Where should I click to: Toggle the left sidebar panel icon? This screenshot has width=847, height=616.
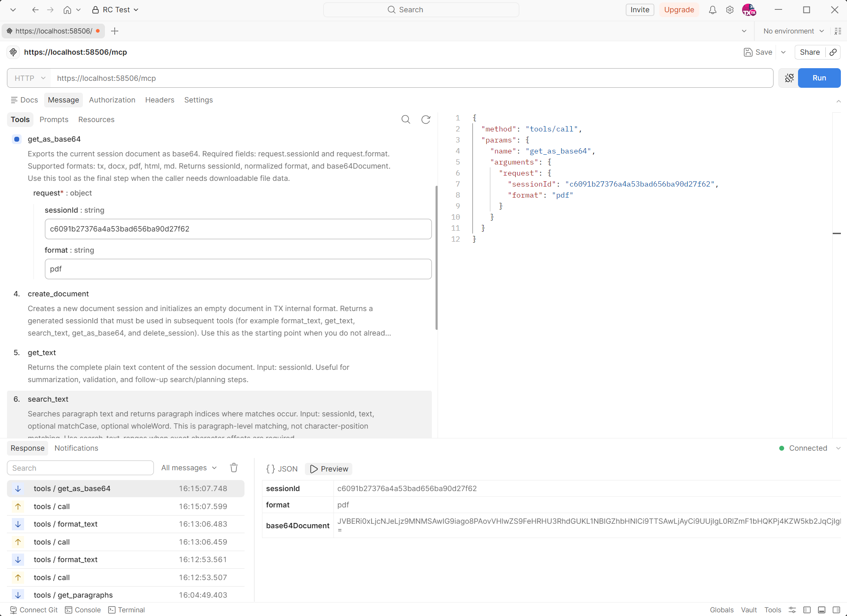(x=807, y=610)
